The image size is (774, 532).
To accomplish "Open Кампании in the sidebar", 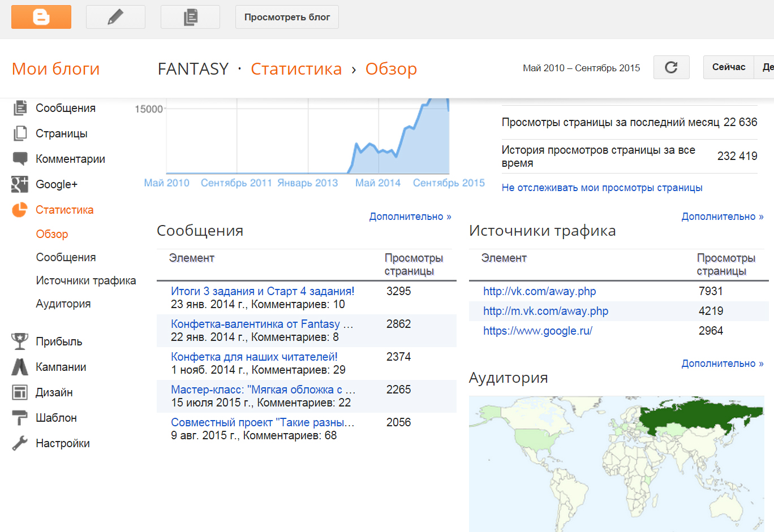I will click(x=61, y=367).
